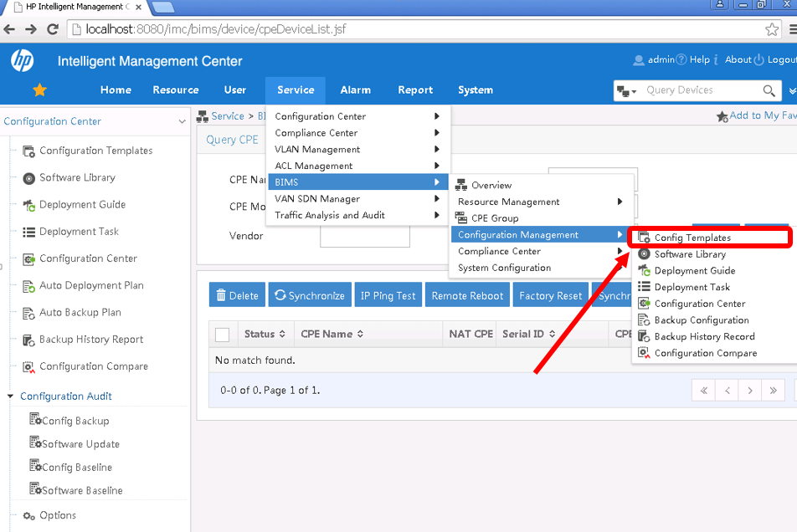The height and width of the screenshot is (532, 797).
Task: Jump to last page in pagination
Action: click(773, 391)
